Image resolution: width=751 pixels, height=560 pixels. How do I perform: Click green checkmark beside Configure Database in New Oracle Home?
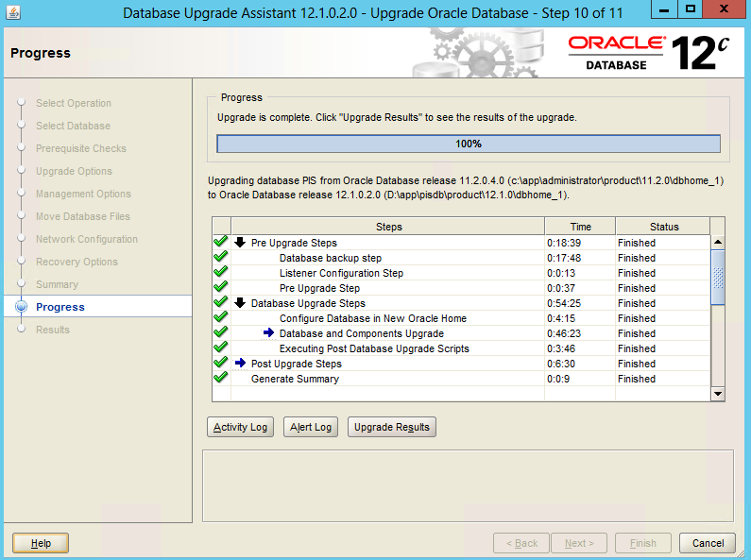(221, 318)
